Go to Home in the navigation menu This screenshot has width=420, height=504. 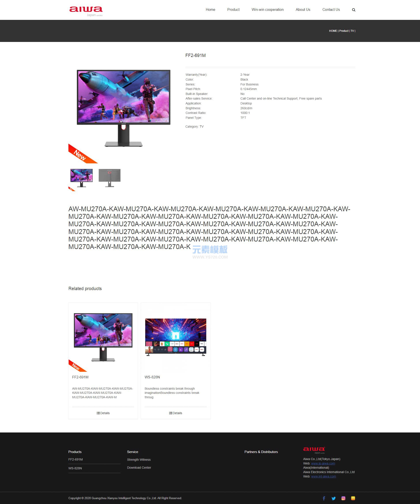[211, 9]
